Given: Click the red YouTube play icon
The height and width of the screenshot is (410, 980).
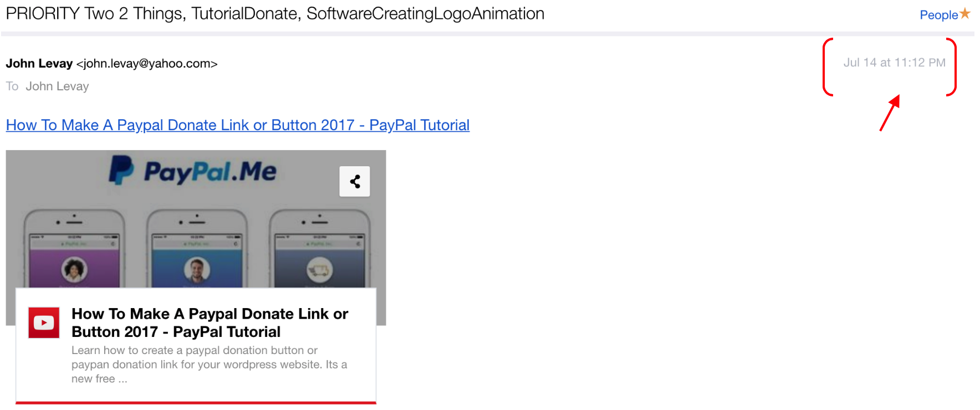Looking at the screenshot, I should pos(44,322).
